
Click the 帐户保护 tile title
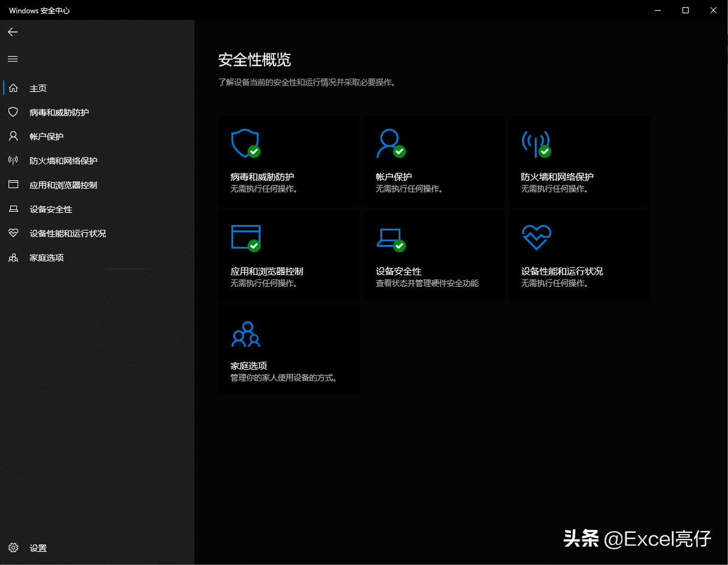coord(394,177)
